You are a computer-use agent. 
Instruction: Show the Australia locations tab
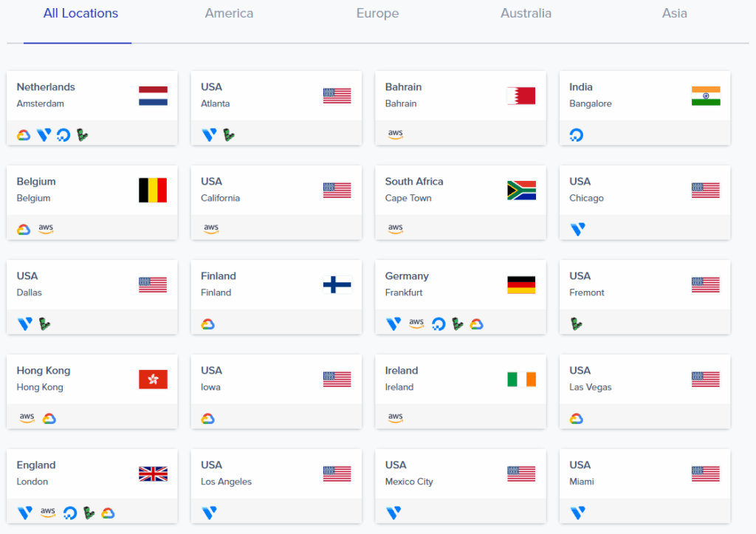point(526,13)
